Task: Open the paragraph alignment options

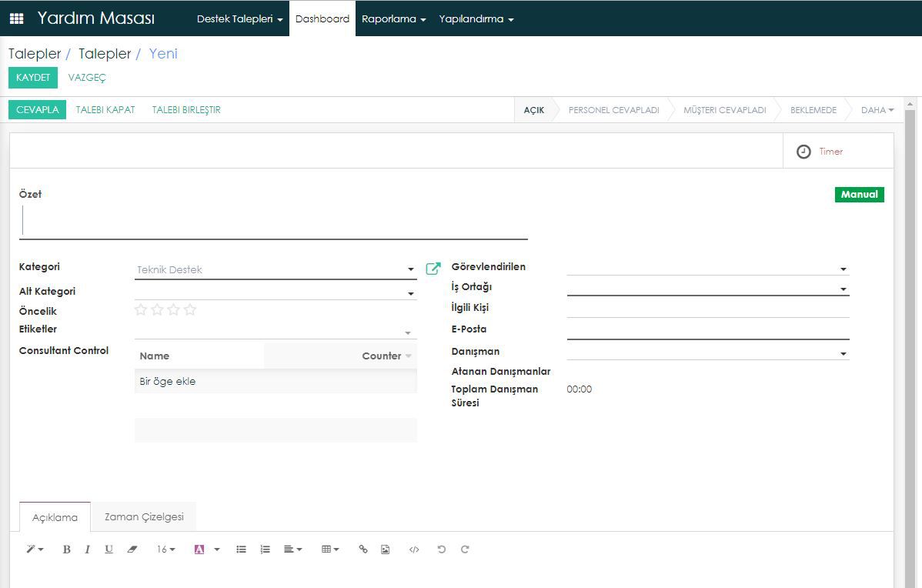Action: 292,550
